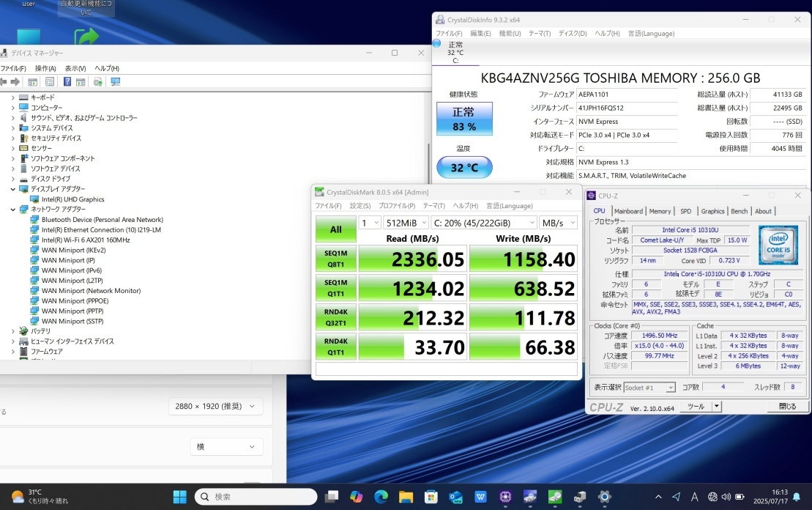Collapse the ネットワーク アダプター tree node
The image size is (812, 510).
click(13, 210)
